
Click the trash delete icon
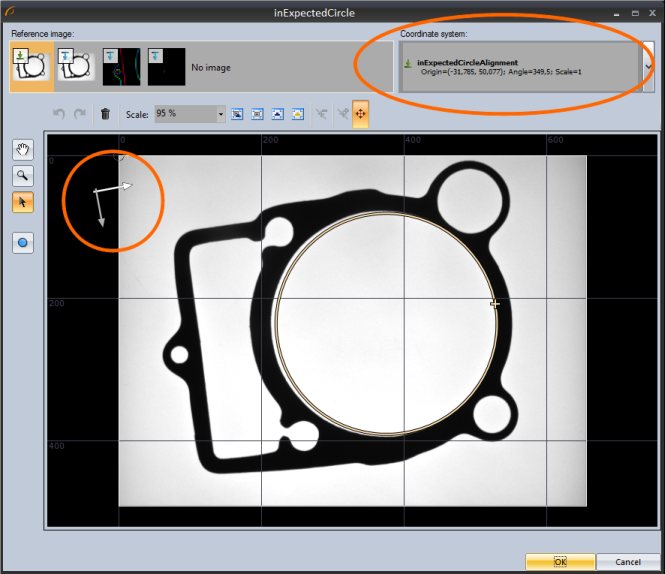(x=106, y=114)
